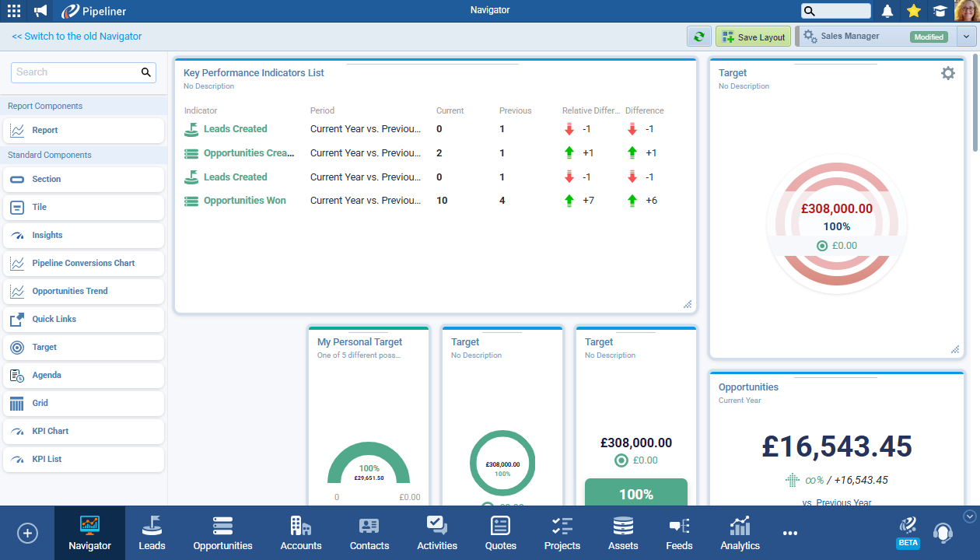Go to the Analytics tab
The height and width of the screenshot is (560, 980).
click(x=740, y=533)
